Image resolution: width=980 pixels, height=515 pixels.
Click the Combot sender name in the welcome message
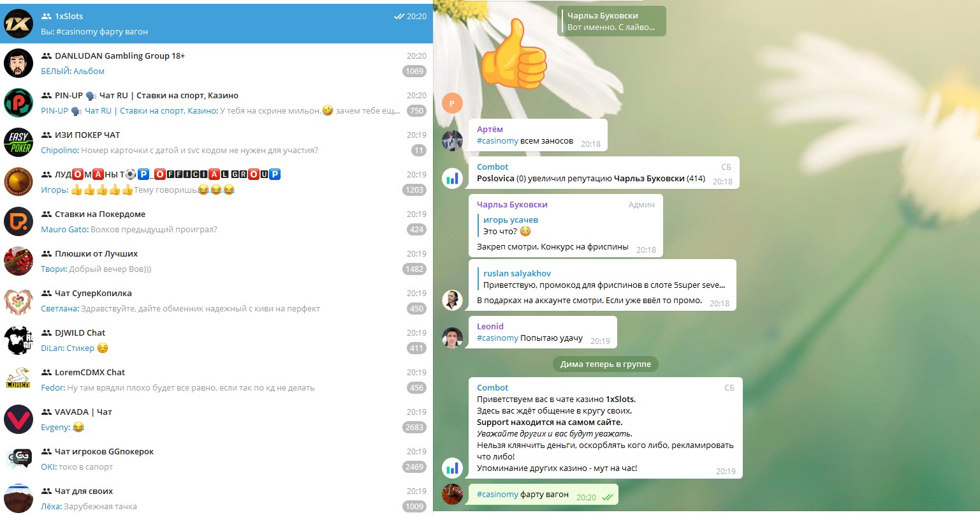click(492, 387)
